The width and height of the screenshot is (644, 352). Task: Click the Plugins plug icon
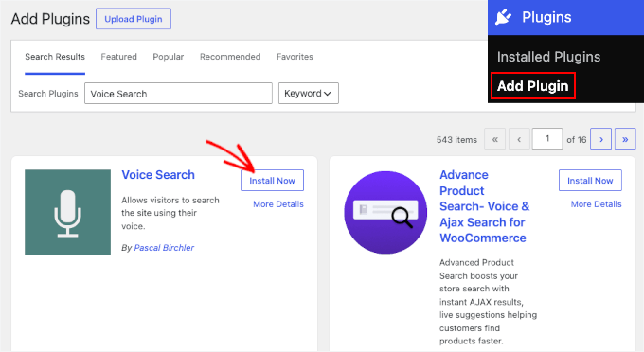coord(503,17)
